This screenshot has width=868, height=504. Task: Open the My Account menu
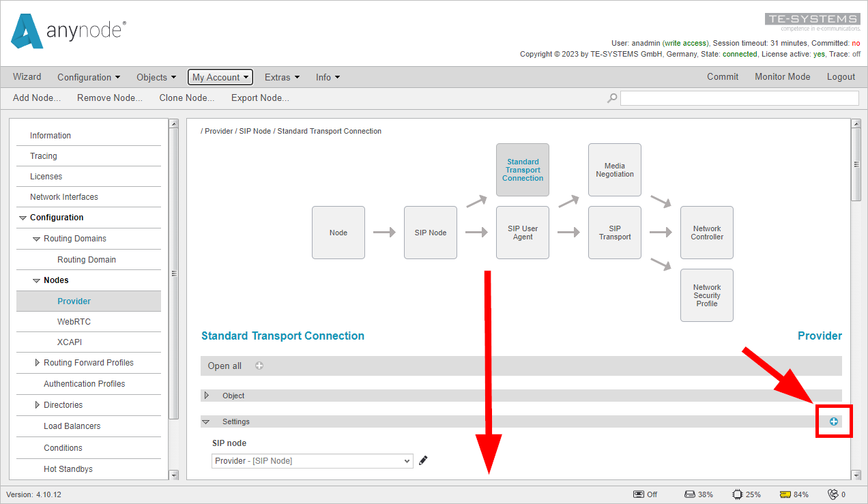coord(220,77)
